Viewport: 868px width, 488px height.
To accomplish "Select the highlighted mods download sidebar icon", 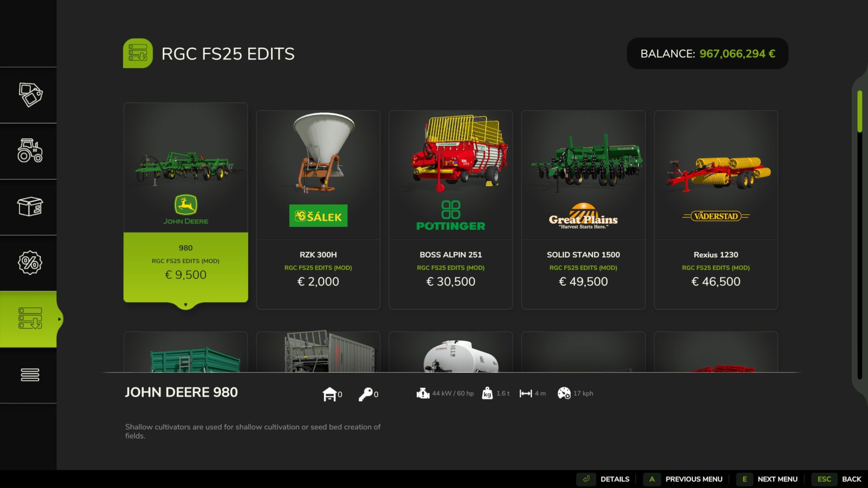I will click(x=30, y=319).
